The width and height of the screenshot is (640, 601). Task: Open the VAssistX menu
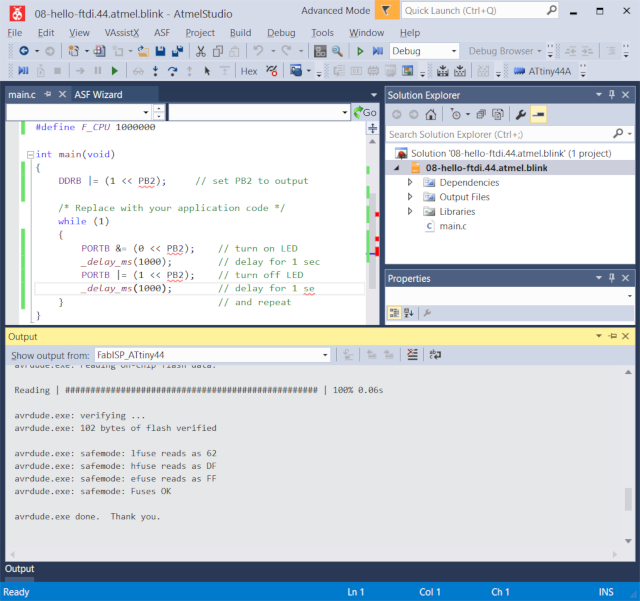click(122, 33)
